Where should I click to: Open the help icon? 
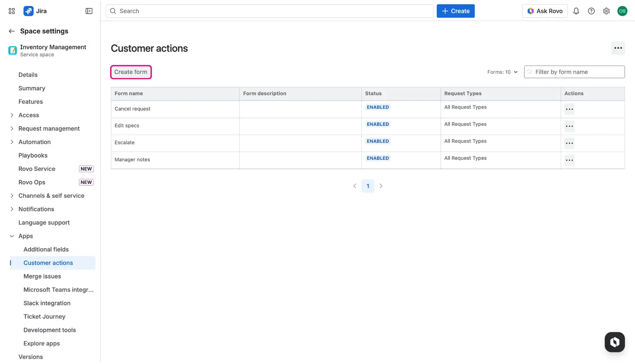[591, 11]
